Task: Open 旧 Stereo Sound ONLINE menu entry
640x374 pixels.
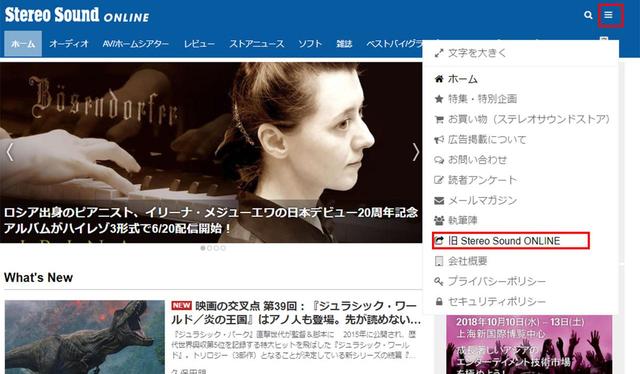Action: pyautogui.click(x=504, y=241)
